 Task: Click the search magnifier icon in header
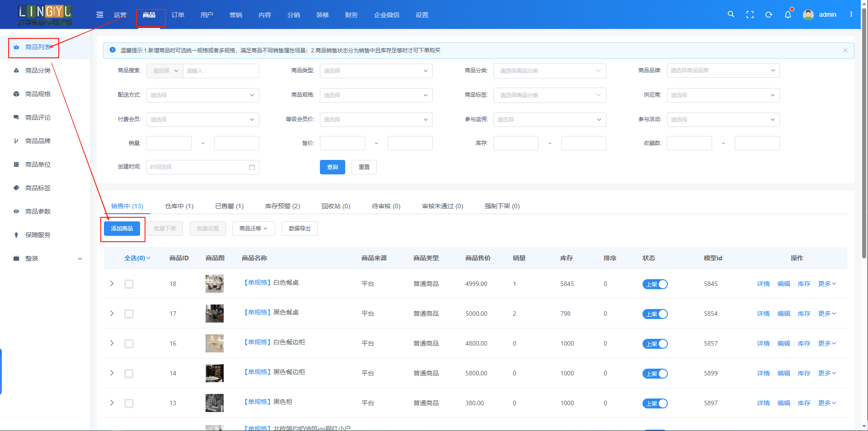pyautogui.click(x=731, y=14)
